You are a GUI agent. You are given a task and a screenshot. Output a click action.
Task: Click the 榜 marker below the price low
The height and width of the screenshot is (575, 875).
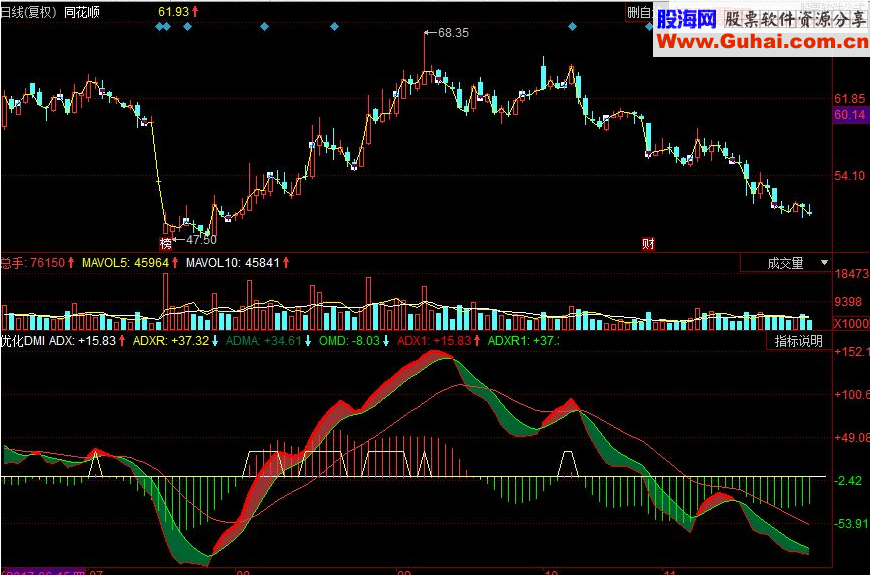[166, 243]
